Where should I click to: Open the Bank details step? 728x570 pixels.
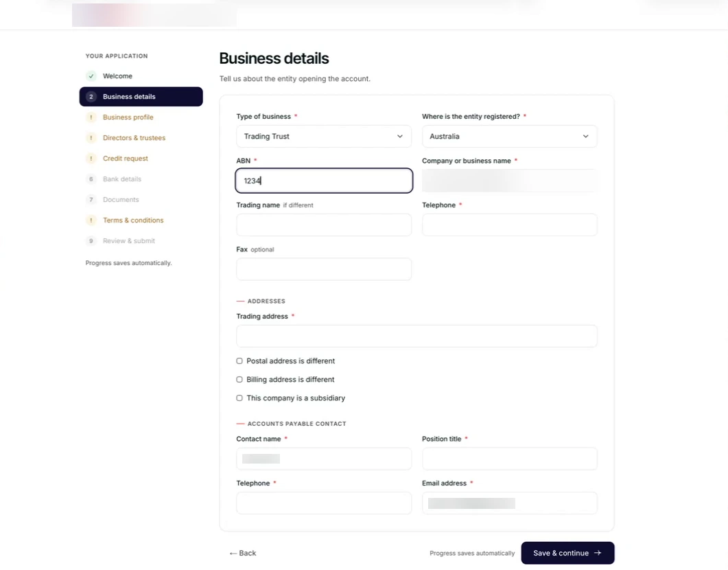(x=141, y=179)
